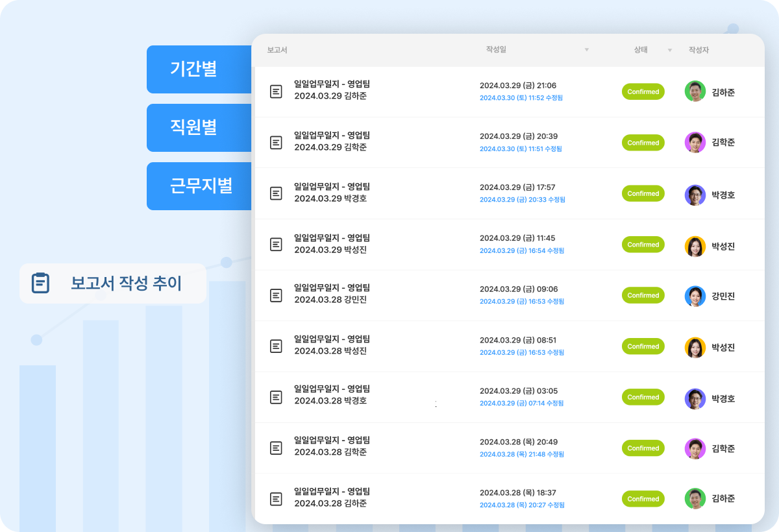Open the 상태 column filter dropdown
Screen dimensions: 779x532
point(669,49)
